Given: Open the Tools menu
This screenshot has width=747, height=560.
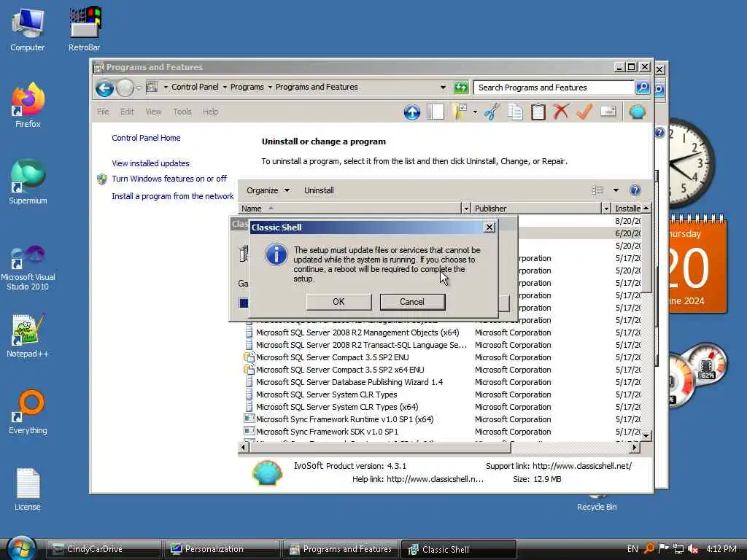Looking at the screenshot, I should point(182,112).
